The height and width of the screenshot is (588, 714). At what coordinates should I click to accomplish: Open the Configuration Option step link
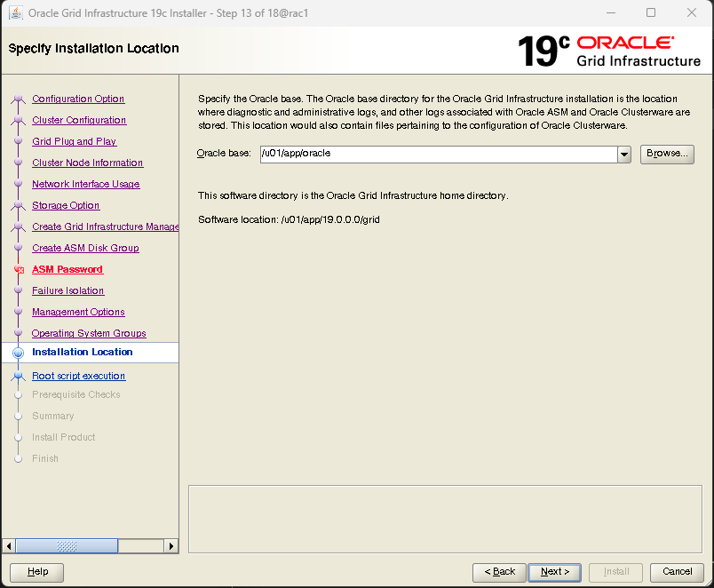[78, 99]
